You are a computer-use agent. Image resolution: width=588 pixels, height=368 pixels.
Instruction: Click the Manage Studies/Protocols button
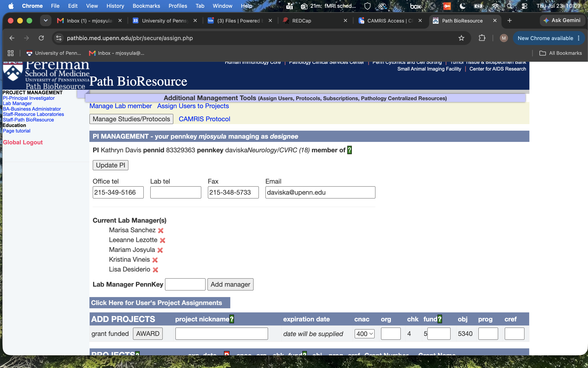click(x=131, y=119)
